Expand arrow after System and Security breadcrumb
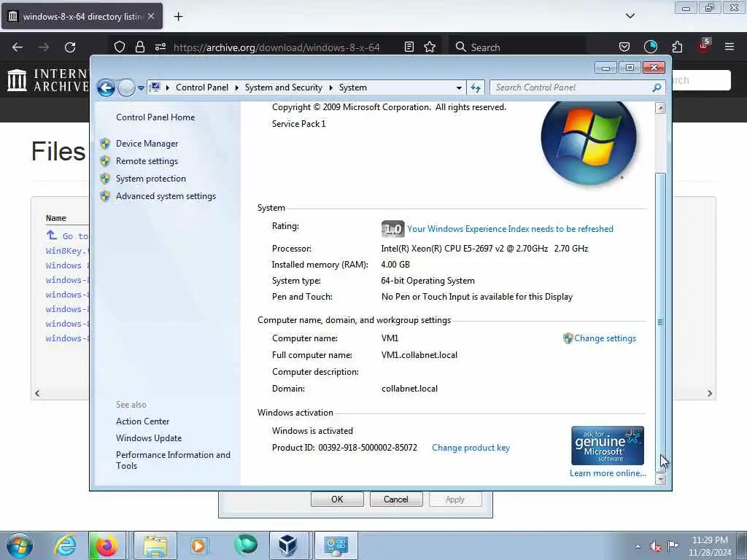This screenshot has width=747, height=560. pos(330,87)
